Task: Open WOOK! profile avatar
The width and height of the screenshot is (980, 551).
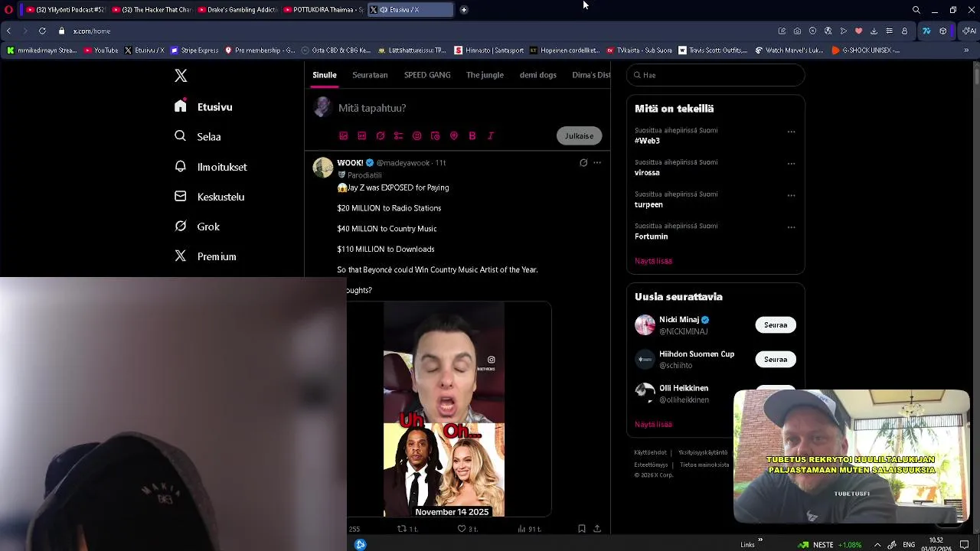Action: click(x=323, y=168)
